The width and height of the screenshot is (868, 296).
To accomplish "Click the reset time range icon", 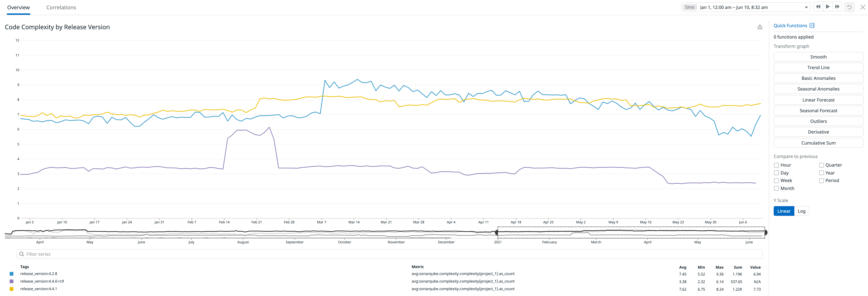I will (849, 7).
